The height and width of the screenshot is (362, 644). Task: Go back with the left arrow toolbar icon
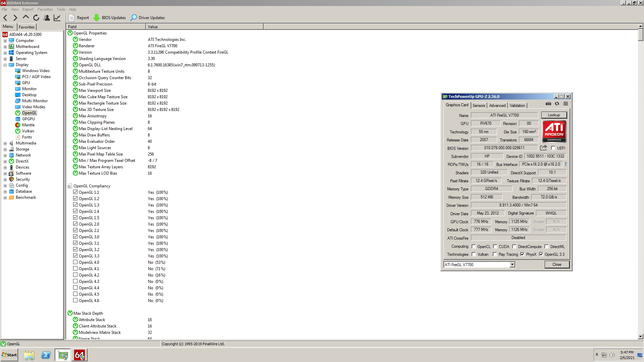click(x=5, y=18)
